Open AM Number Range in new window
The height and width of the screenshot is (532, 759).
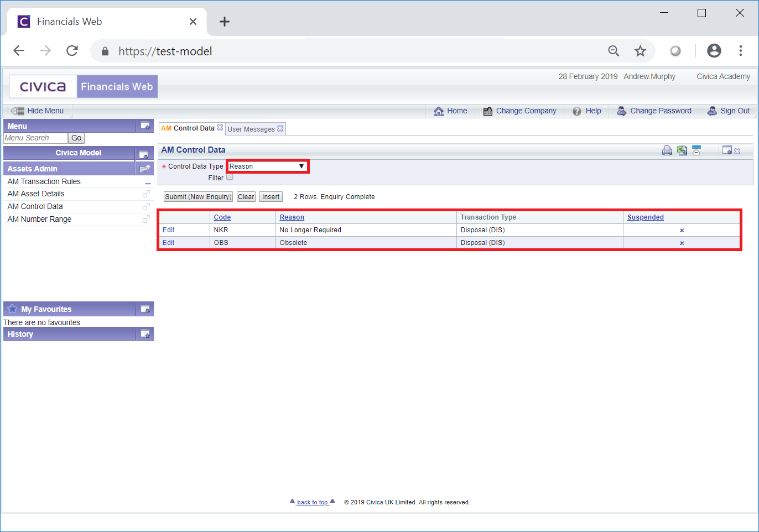146,220
